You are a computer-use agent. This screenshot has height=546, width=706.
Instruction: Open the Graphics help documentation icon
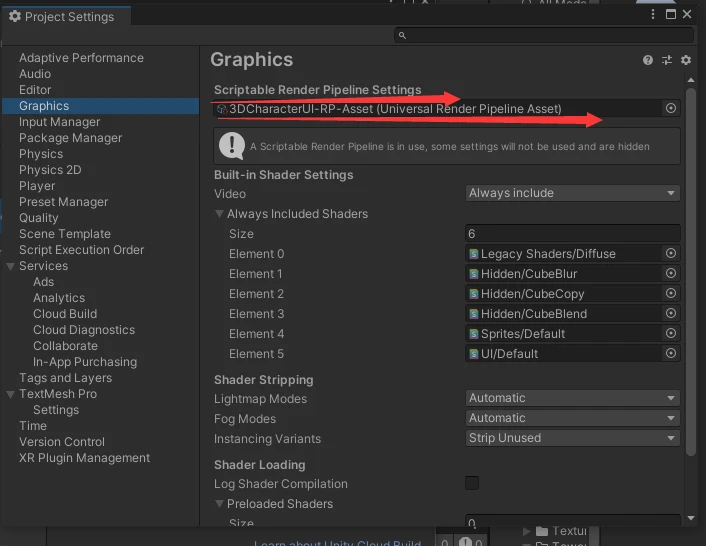(648, 60)
